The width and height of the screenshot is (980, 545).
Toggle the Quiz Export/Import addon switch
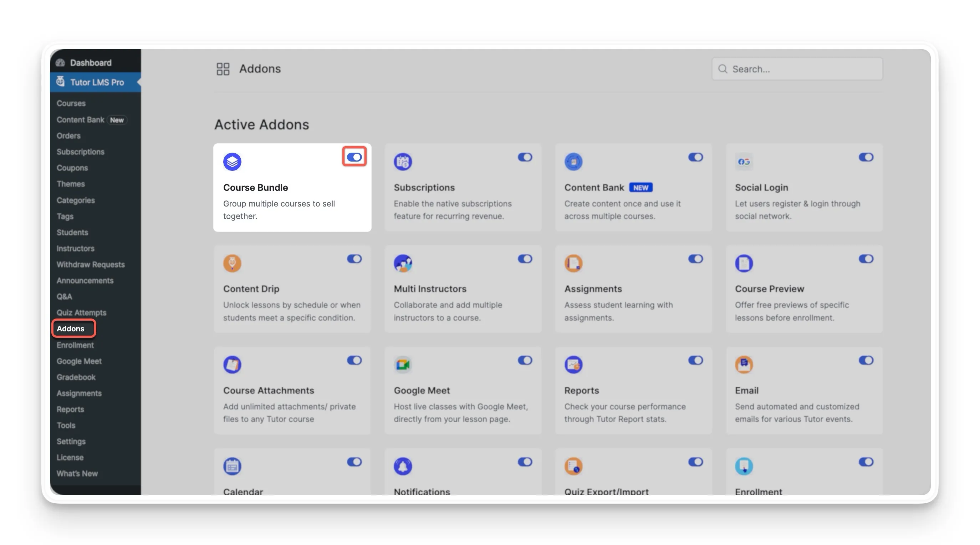pyautogui.click(x=695, y=462)
